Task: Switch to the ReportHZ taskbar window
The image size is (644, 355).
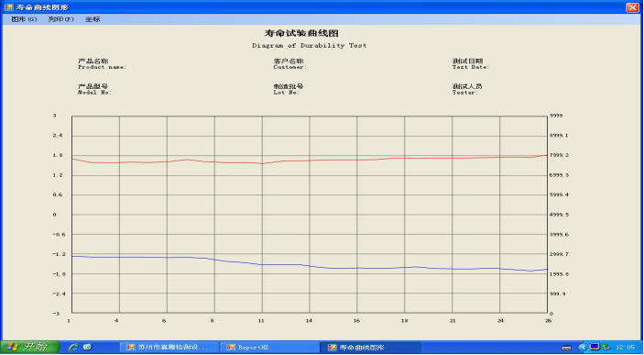Action: [x=269, y=348]
